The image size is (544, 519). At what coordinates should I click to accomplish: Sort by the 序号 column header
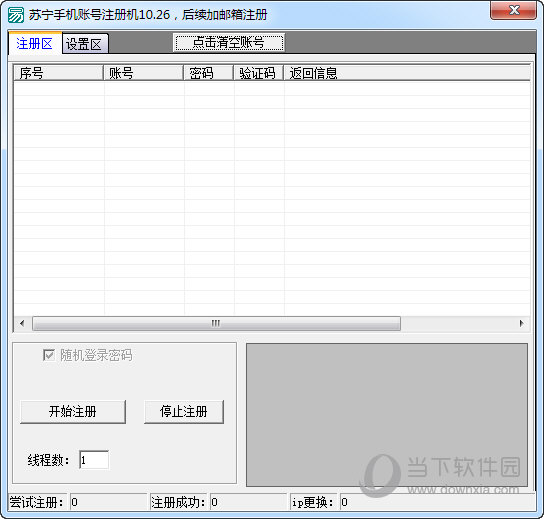click(x=59, y=73)
